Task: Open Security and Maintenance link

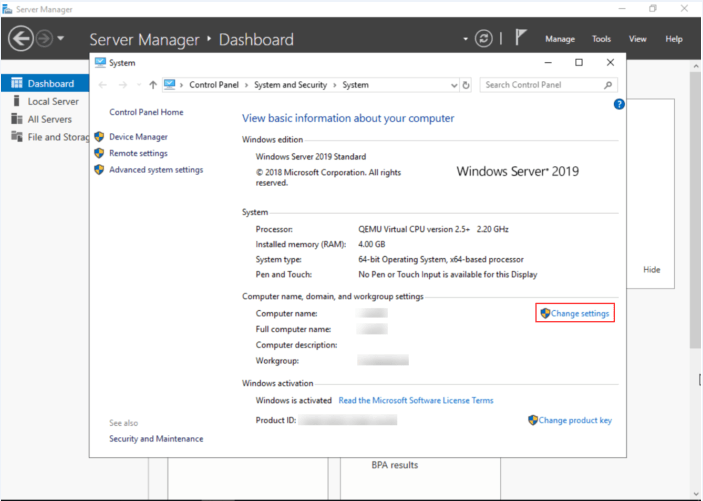Action: [x=156, y=439]
